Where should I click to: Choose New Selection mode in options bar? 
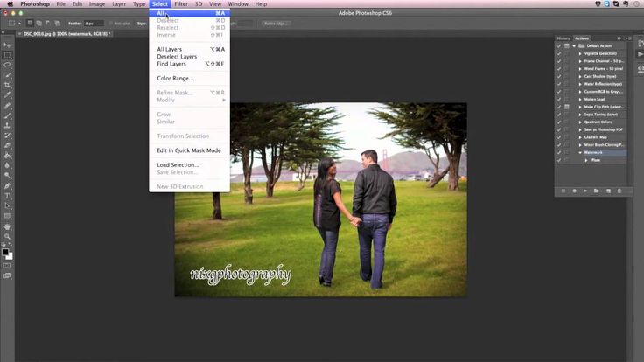pos(30,24)
